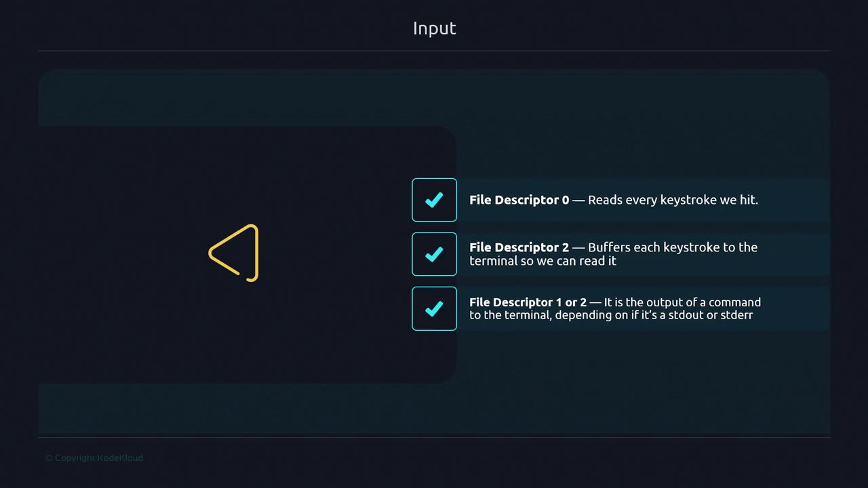This screenshot has width=868, height=488.
Task: Click the 'Buffers each keystroke to the' text
Action: click(673, 247)
